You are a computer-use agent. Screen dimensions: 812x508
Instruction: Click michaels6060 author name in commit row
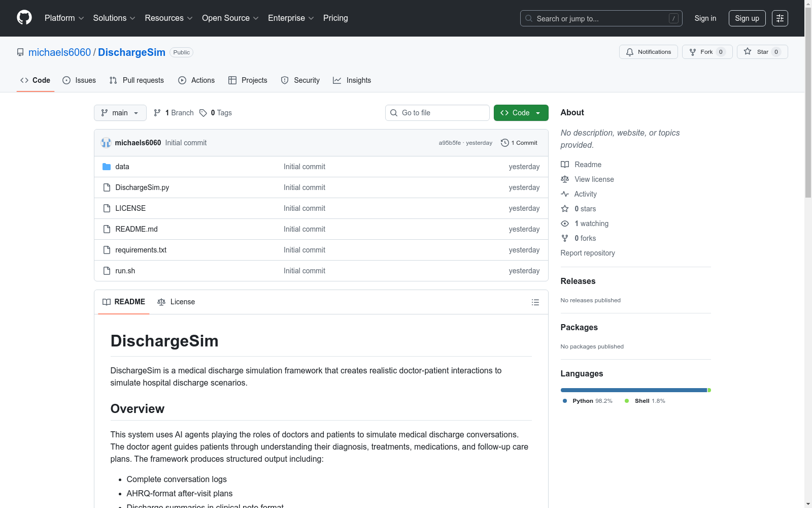pos(138,143)
